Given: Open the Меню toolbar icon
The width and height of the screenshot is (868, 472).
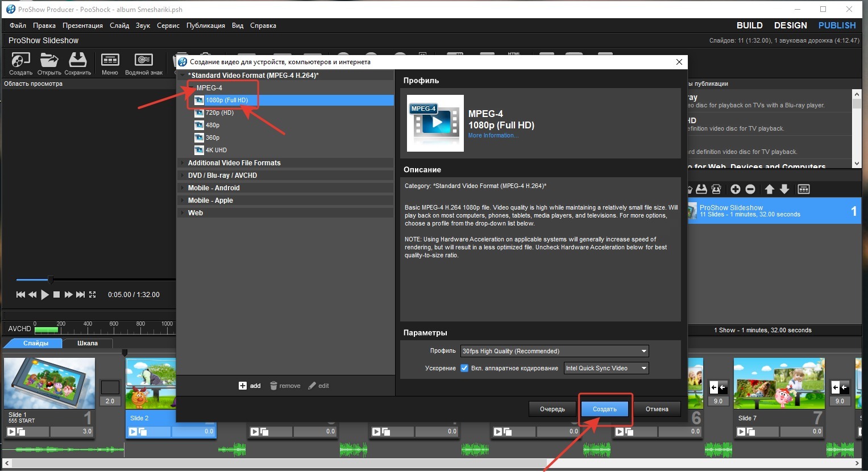Looking at the screenshot, I should (x=110, y=64).
